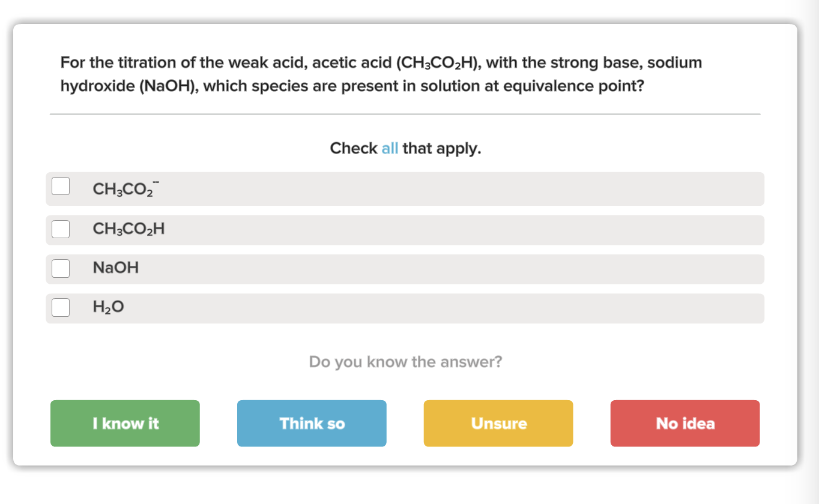Select the CH₃CO₂H answer row

(405, 230)
